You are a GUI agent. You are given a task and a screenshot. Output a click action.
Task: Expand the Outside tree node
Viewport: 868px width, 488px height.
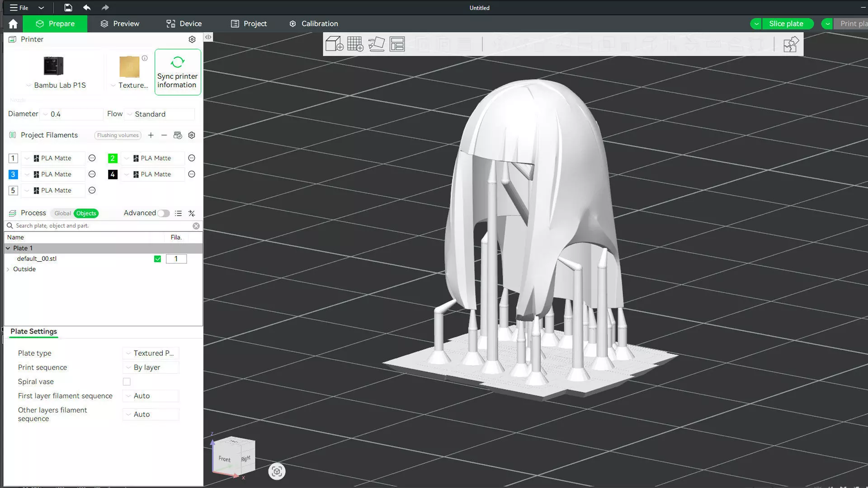point(8,269)
